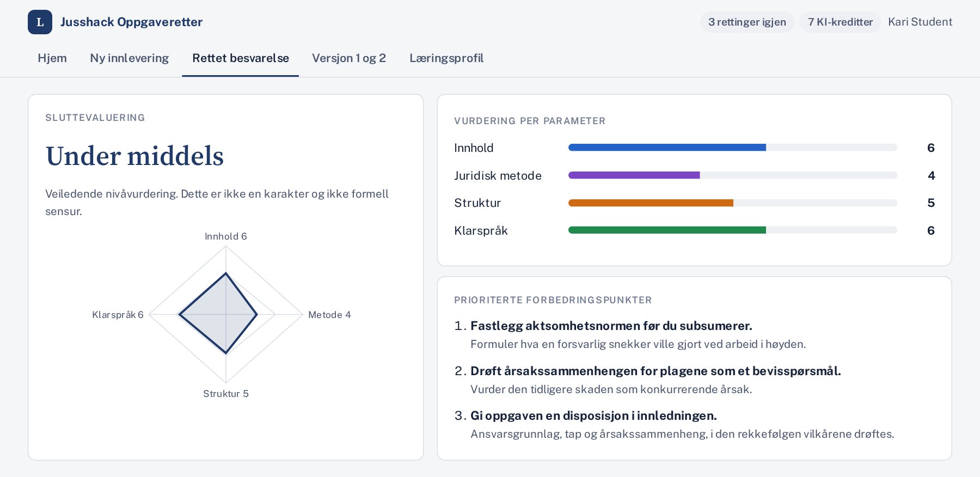Click the purple Juridisk metode bar
The height and width of the screenshot is (477, 980).
pyautogui.click(x=634, y=175)
